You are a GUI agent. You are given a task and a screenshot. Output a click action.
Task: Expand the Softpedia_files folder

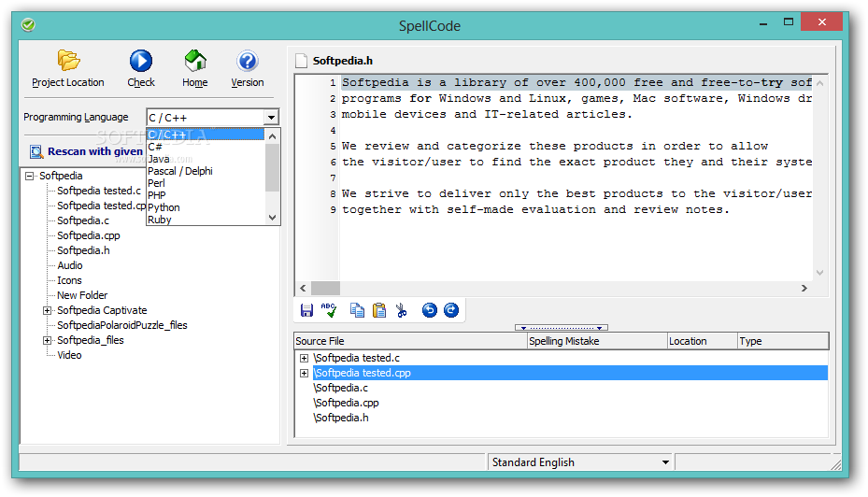[47, 340]
